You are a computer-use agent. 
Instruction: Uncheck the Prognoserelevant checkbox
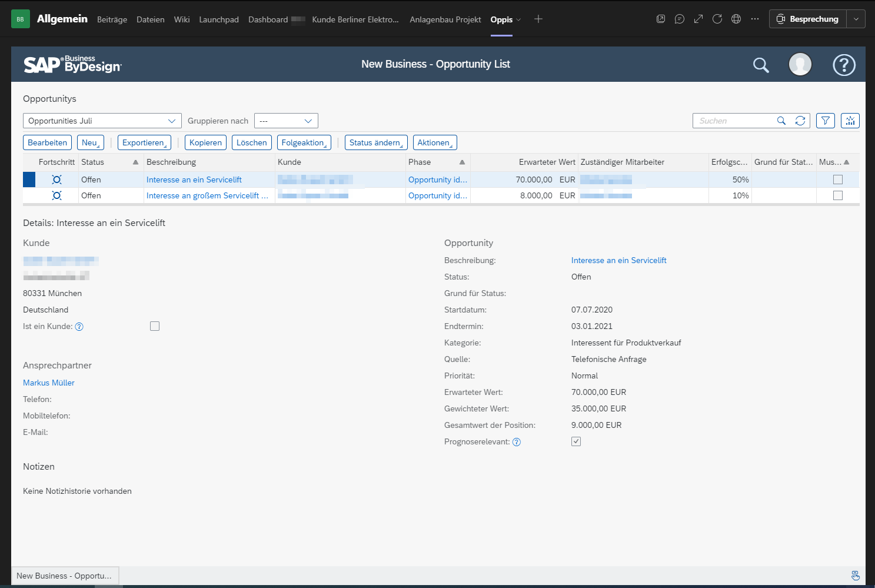click(x=576, y=441)
